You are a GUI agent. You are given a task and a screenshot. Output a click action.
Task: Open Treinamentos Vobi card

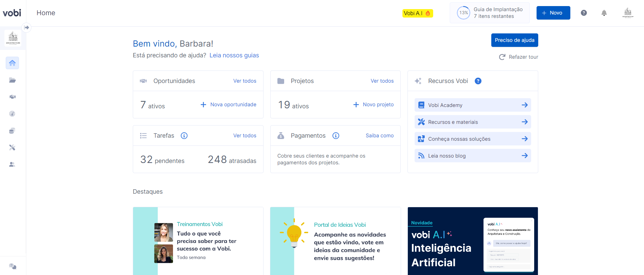(x=198, y=241)
